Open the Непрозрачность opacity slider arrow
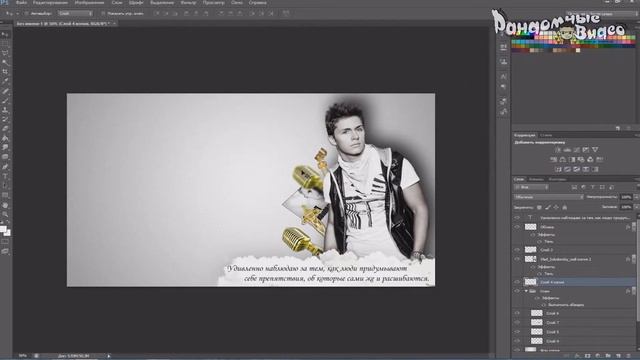This screenshot has width=640, height=360. point(636,197)
